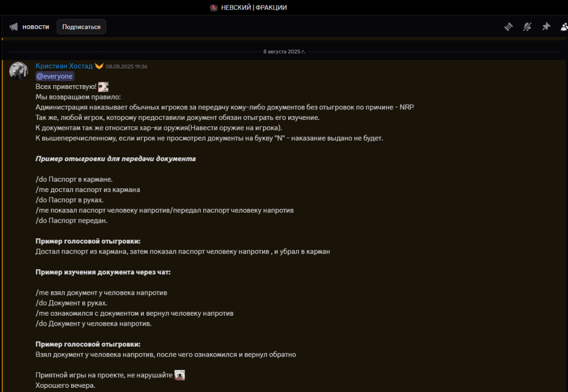Click the "8 августа 2025 г." date divider
Image resolution: width=568 pixels, height=392 pixels.
(284, 52)
